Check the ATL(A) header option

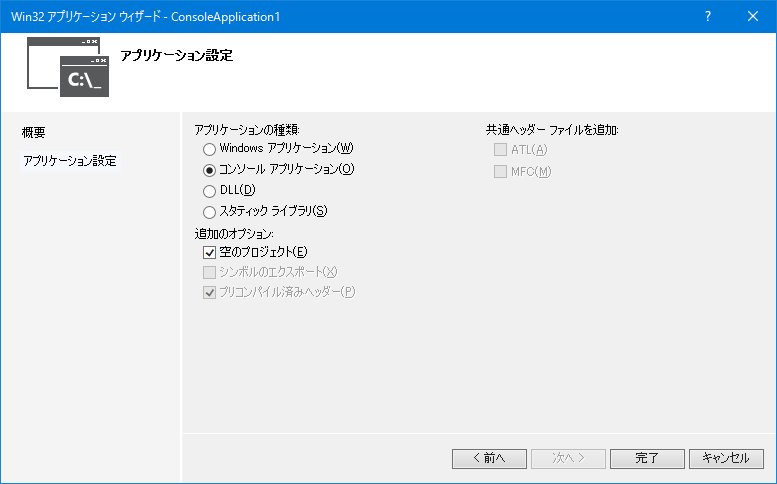(500, 150)
